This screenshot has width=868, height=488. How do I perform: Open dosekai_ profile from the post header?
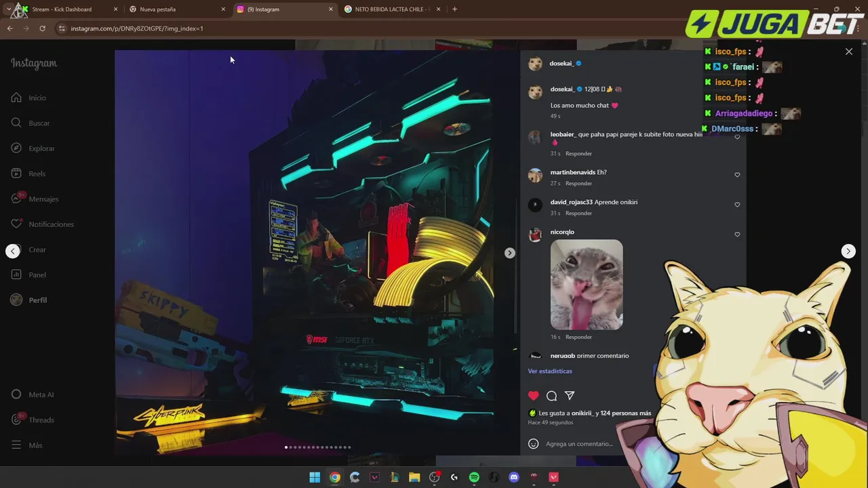[561, 63]
